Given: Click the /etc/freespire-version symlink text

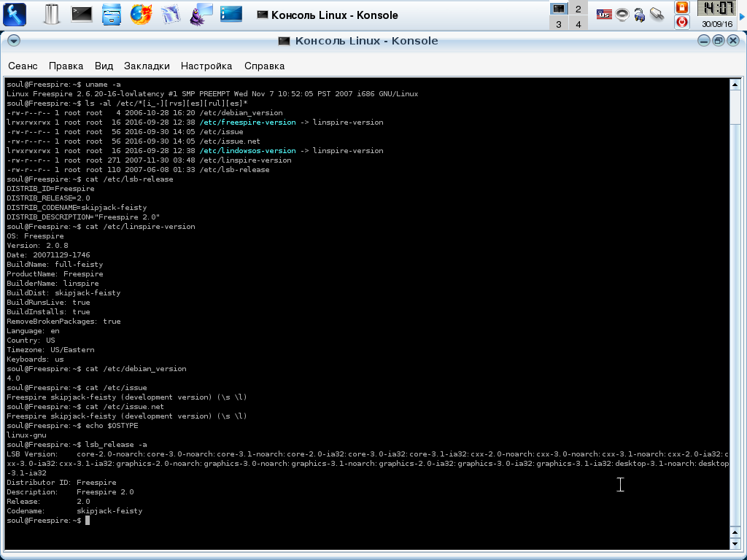Looking at the screenshot, I should tap(248, 122).
